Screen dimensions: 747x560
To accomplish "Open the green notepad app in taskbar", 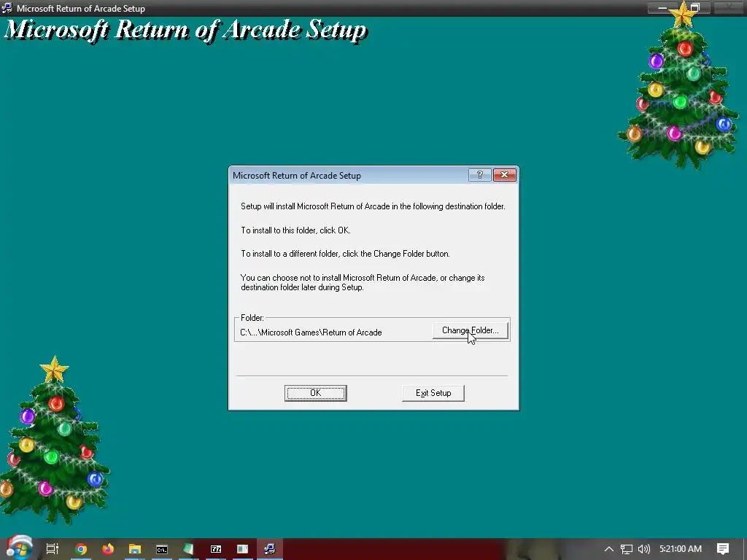I will (x=189, y=549).
